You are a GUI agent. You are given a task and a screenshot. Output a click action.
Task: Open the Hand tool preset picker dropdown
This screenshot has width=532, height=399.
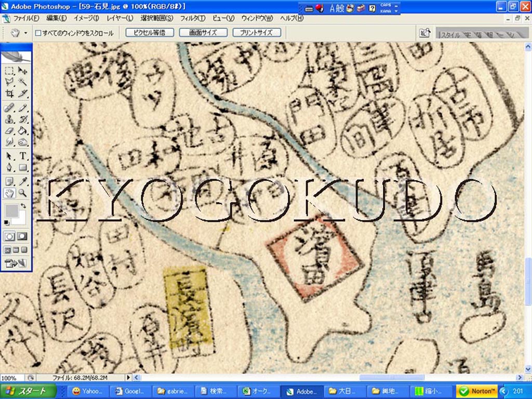coord(25,33)
